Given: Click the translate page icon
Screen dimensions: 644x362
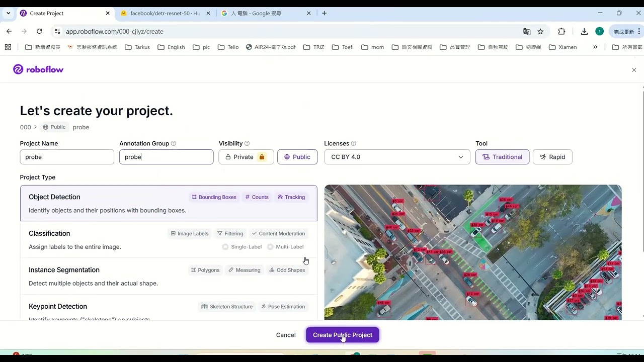Looking at the screenshot, I should (x=527, y=32).
